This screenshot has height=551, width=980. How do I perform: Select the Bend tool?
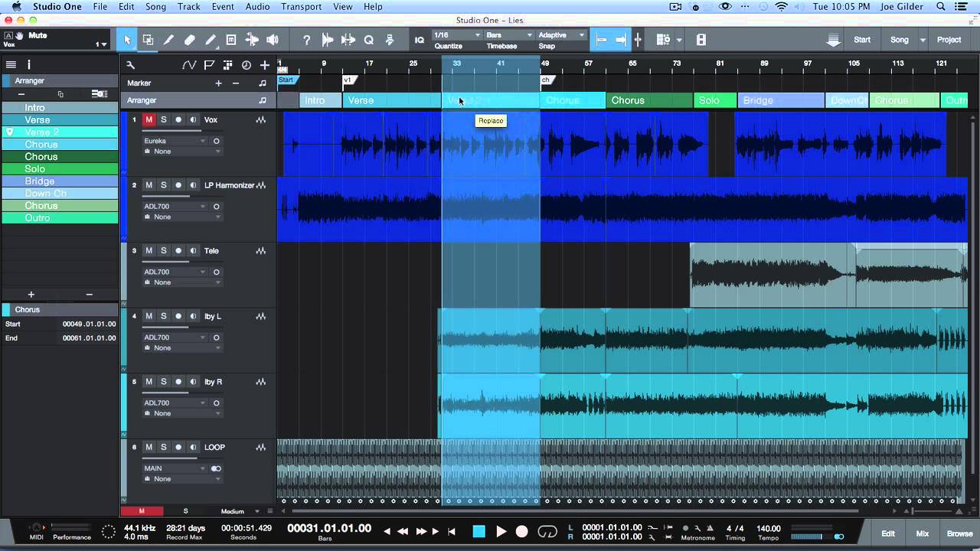pyautogui.click(x=251, y=40)
